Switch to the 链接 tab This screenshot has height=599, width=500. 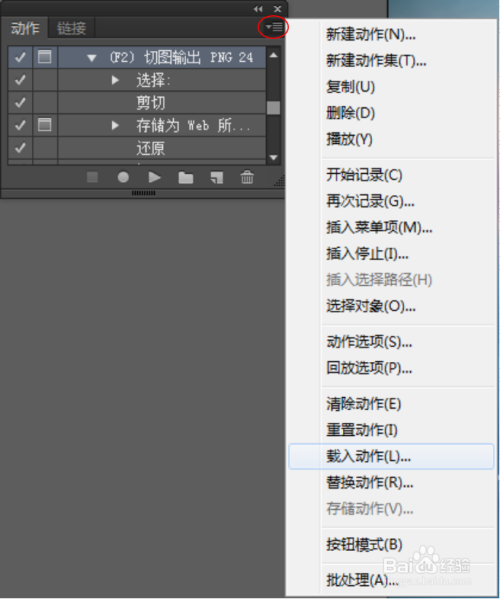point(71,28)
